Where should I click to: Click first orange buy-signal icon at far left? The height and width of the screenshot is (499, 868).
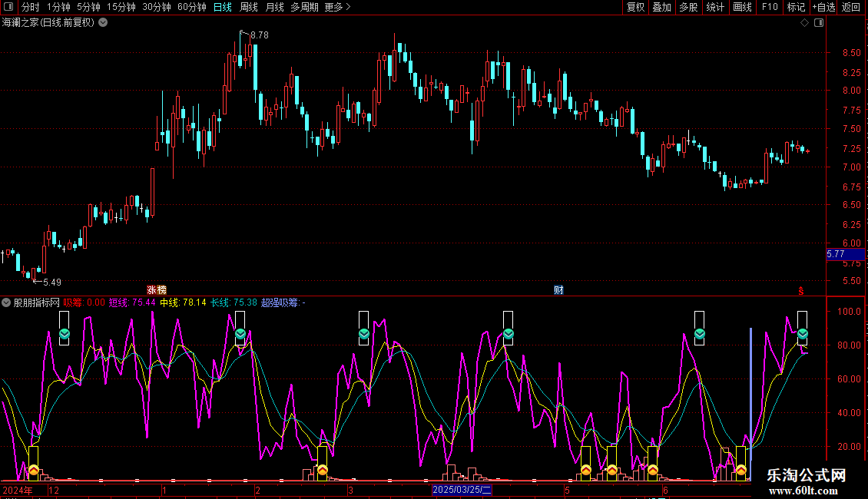[x=33, y=471]
